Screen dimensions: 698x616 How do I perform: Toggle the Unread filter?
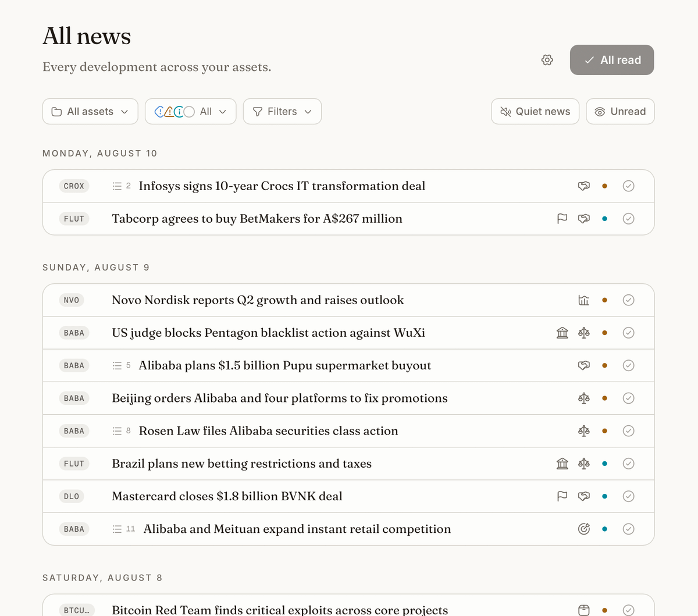tap(620, 112)
